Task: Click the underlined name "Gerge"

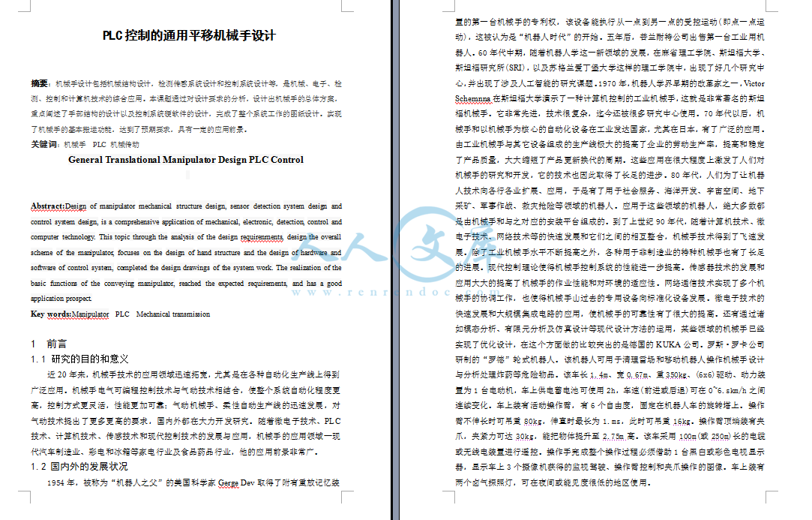Action: coord(229,482)
